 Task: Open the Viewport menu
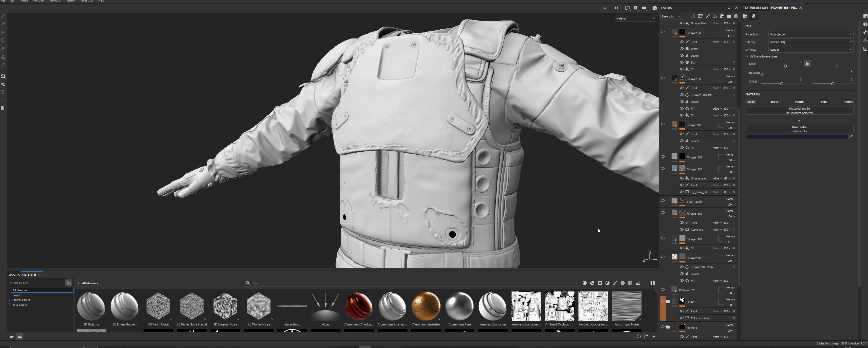[55, 1]
